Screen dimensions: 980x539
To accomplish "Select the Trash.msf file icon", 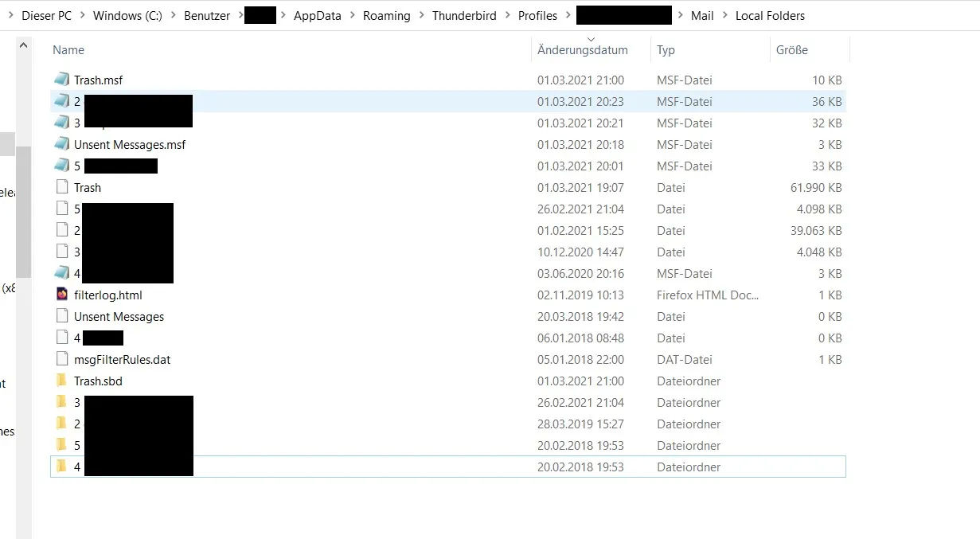I will pos(62,80).
